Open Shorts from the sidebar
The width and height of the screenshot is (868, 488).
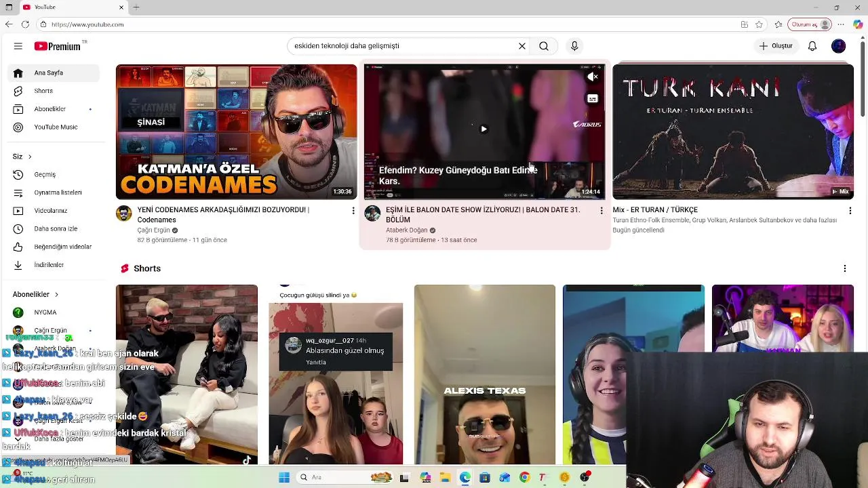tap(54, 91)
